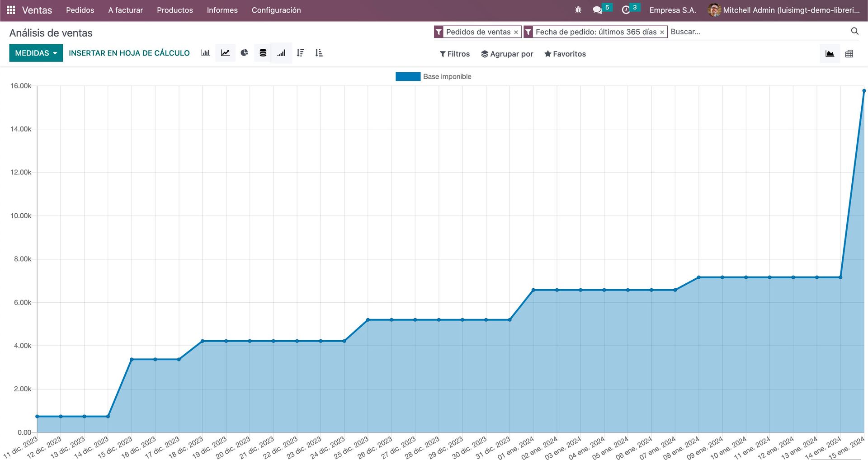Open the debug bug icon menu
Image resolution: width=868 pixels, height=460 pixels.
click(578, 10)
